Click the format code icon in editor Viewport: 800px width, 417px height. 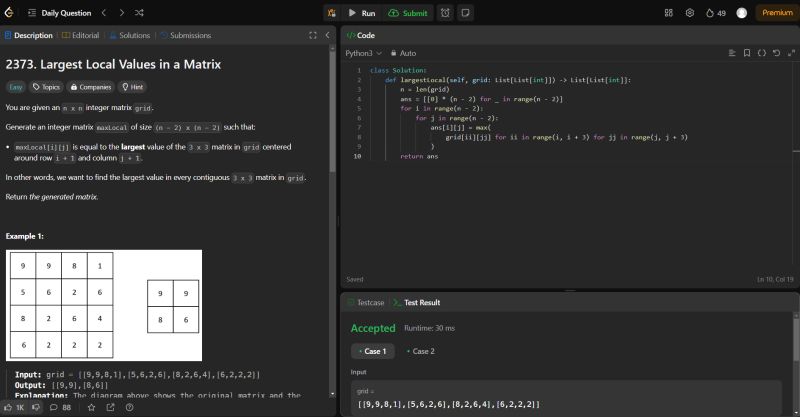pos(732,52)
